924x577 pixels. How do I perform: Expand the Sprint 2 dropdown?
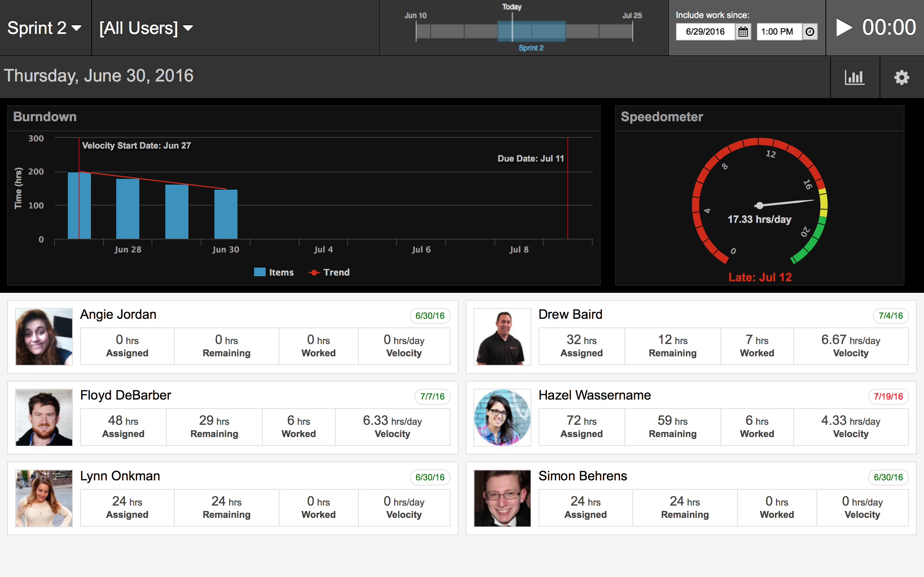pos(44,28)
